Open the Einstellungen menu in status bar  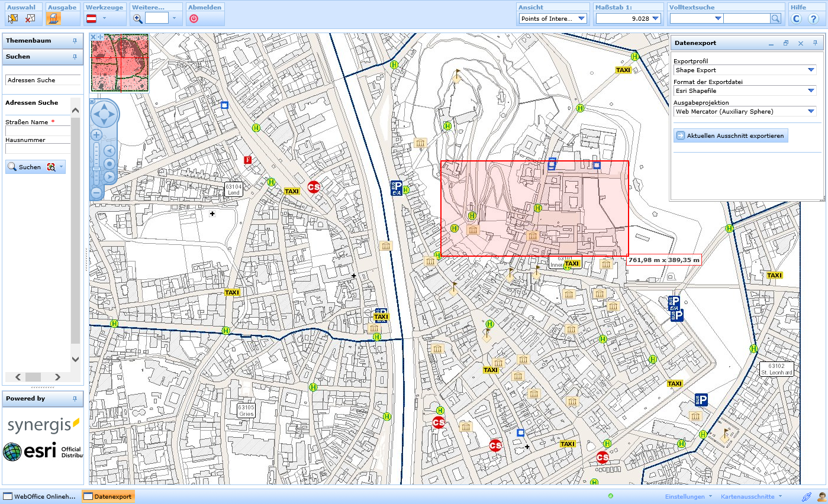(688, 496)
